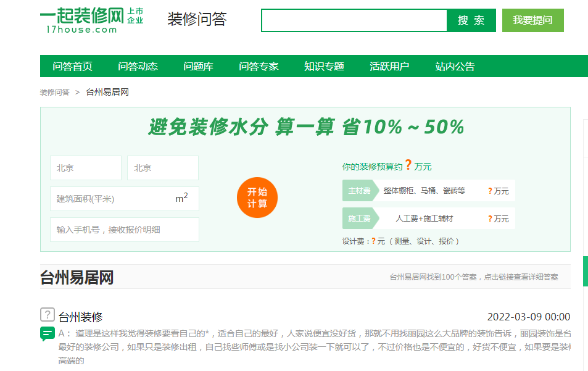Open the 台州装修 question link
Screen dimensions: 588x371
coord(81,317)
